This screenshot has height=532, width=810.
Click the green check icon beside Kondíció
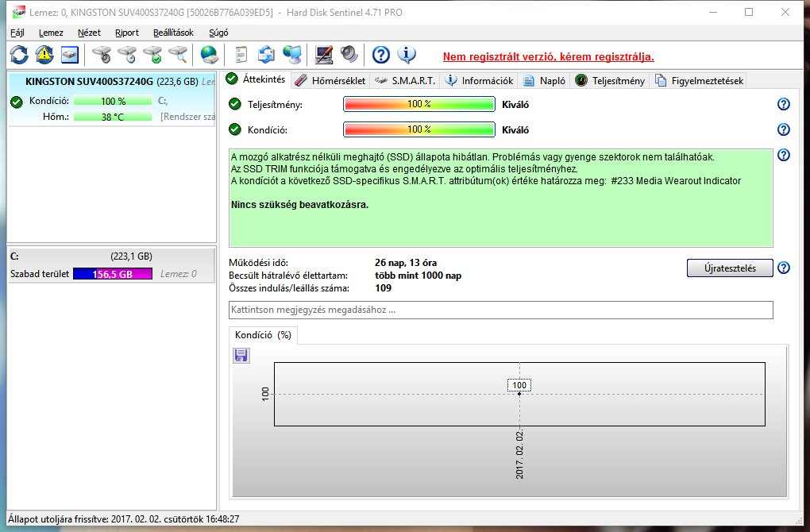coord(235,129)
